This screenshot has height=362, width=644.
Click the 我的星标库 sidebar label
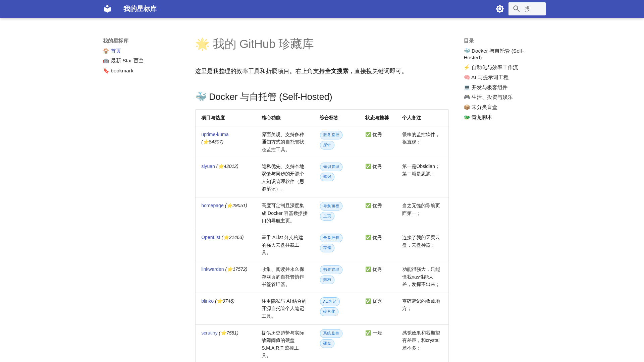[116, 41]
